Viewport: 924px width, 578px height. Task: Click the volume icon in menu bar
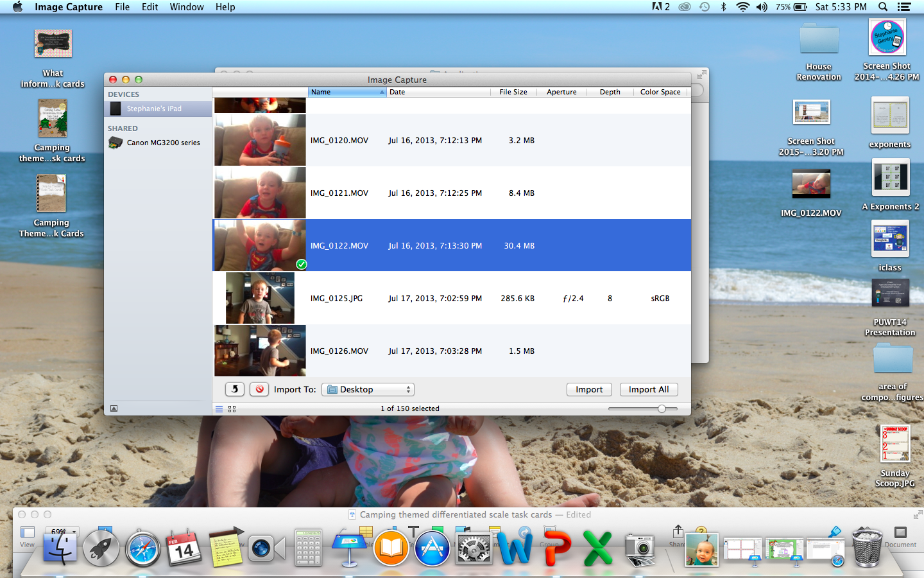pos(762,7)
